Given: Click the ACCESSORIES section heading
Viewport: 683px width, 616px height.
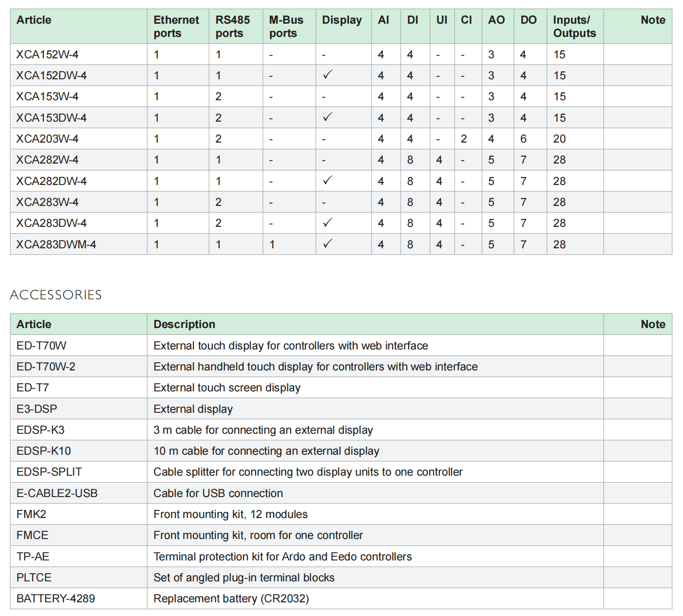Looking at the screenshot, I should point(56,295).
